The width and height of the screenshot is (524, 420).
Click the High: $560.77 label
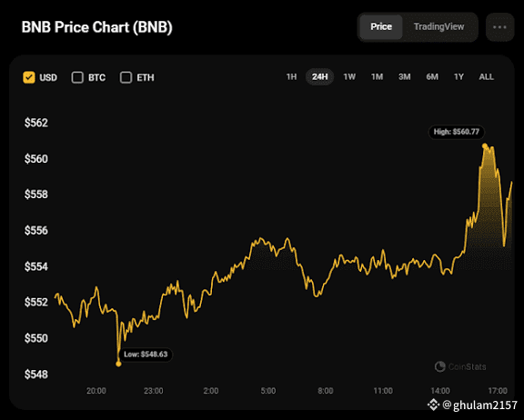point(456,132)
